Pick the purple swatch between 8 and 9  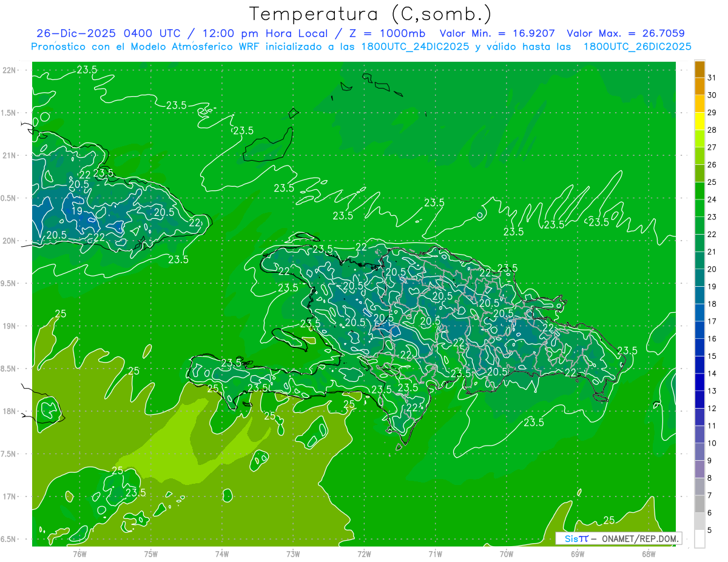point(699,469)
